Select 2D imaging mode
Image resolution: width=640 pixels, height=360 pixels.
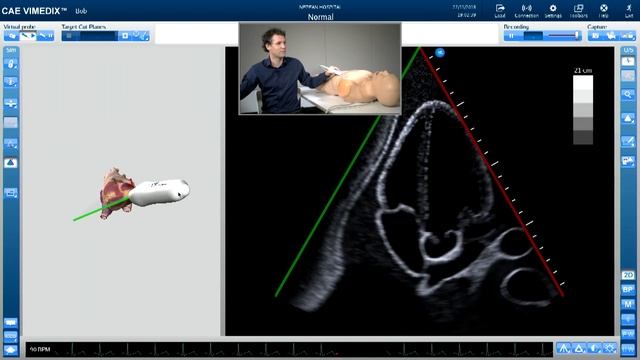628,276
